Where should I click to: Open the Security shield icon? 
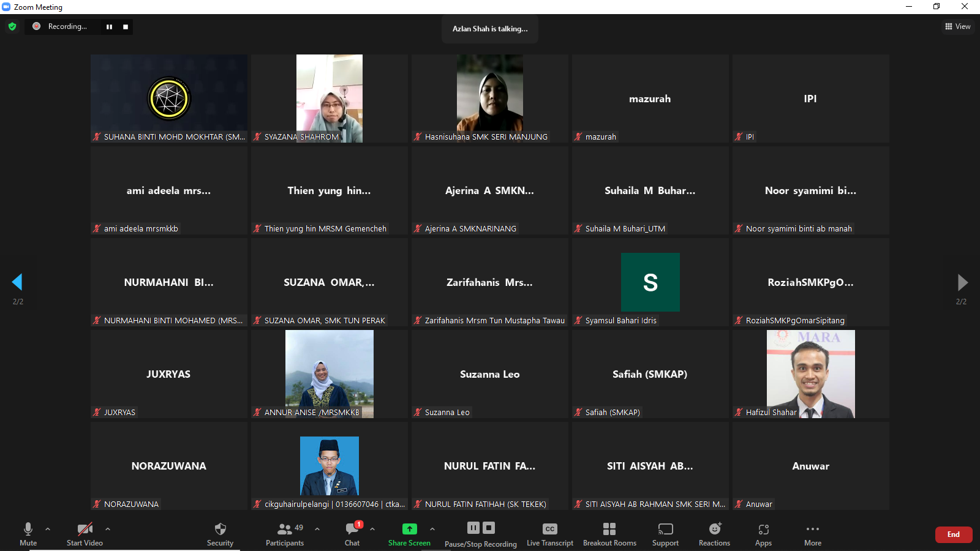(220, 530)
